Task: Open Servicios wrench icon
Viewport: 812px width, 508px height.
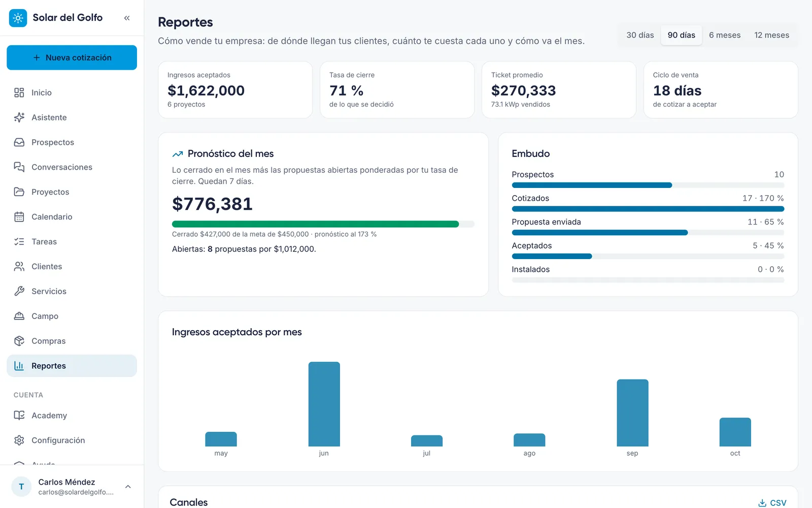Action: tap(19, 291)
